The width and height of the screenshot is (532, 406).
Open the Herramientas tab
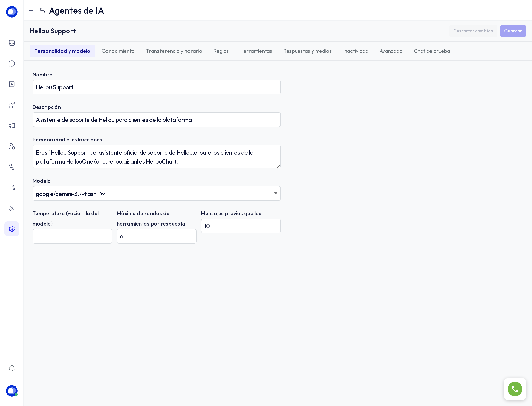point(256,51)
